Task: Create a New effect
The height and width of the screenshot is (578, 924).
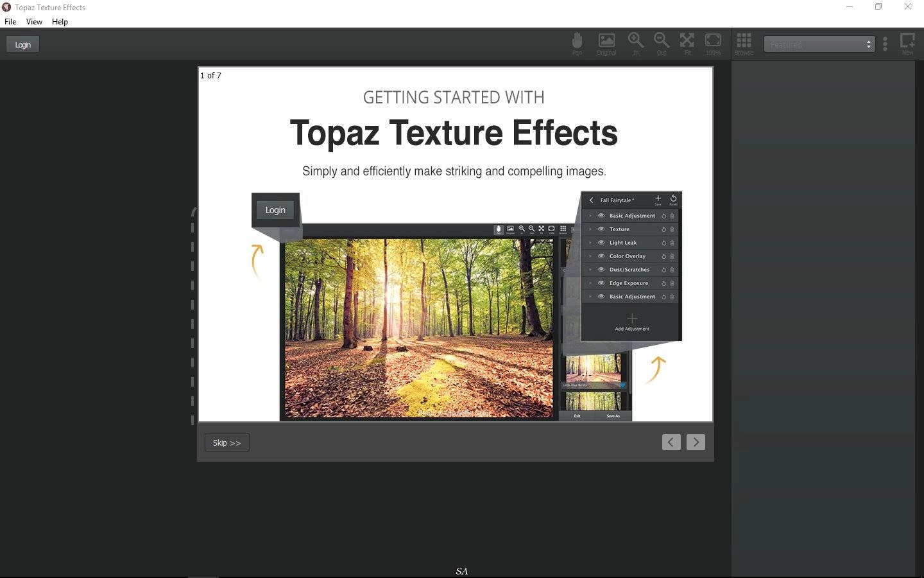Action: tap(907, 44)
